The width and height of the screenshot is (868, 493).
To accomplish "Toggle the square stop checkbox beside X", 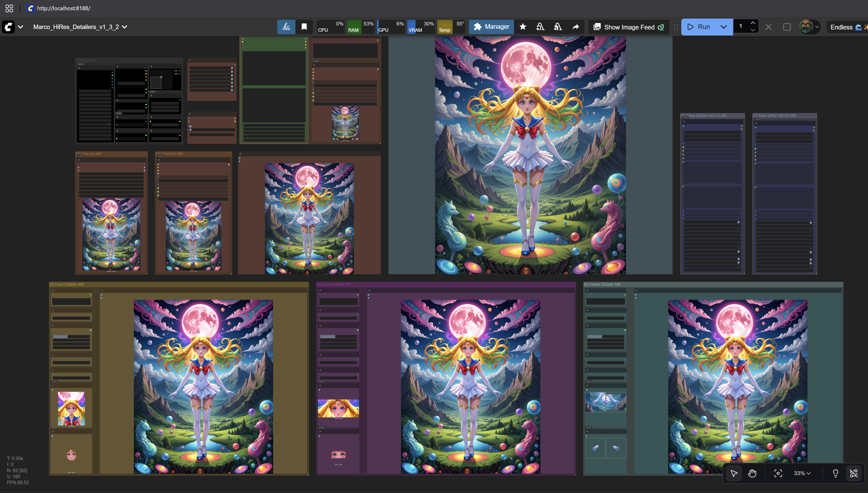I will [787, 27].
